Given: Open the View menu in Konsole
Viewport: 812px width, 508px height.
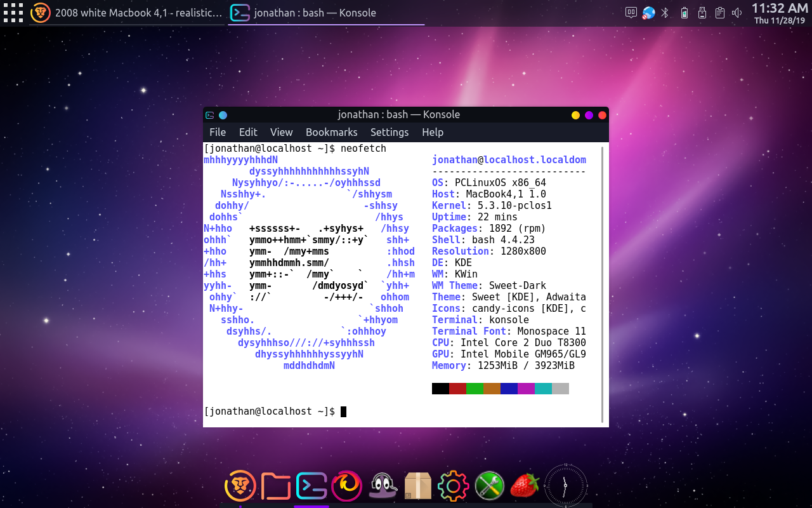Looking at the screenshot, I should [281, 132].
